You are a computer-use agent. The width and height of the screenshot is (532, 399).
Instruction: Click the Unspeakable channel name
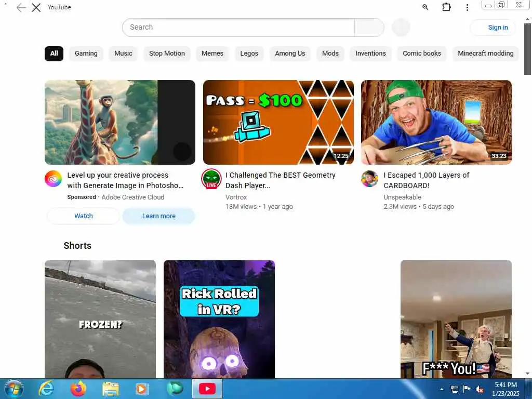402,197
